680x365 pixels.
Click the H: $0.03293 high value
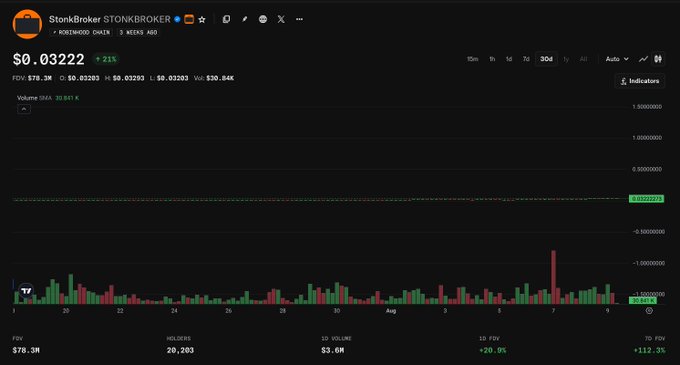coord(124,78)
